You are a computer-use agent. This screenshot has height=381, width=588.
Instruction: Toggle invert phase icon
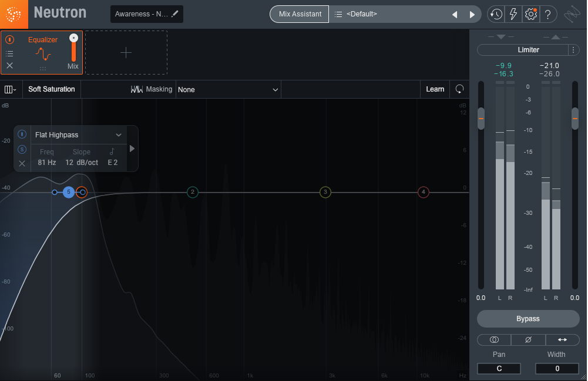tap(528, 340)
